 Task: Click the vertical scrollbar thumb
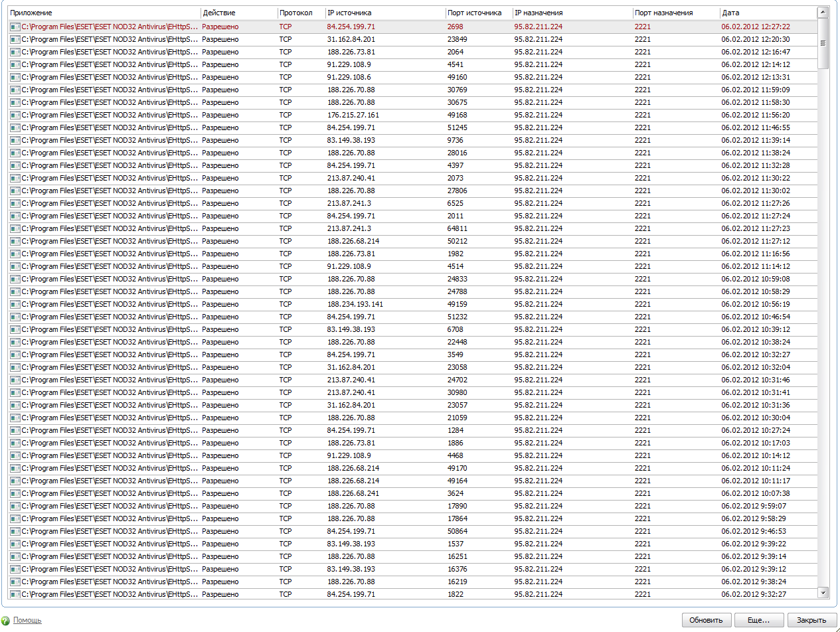[x=823, y=43]
